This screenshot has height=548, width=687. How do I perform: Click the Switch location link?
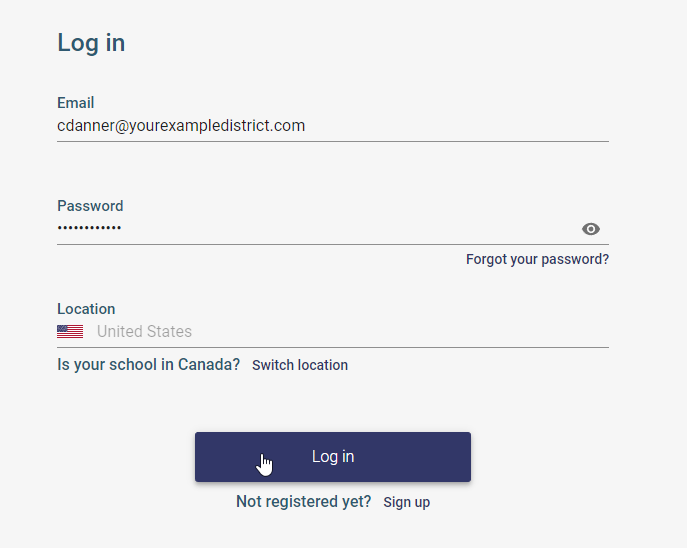[x=300, y=365]
